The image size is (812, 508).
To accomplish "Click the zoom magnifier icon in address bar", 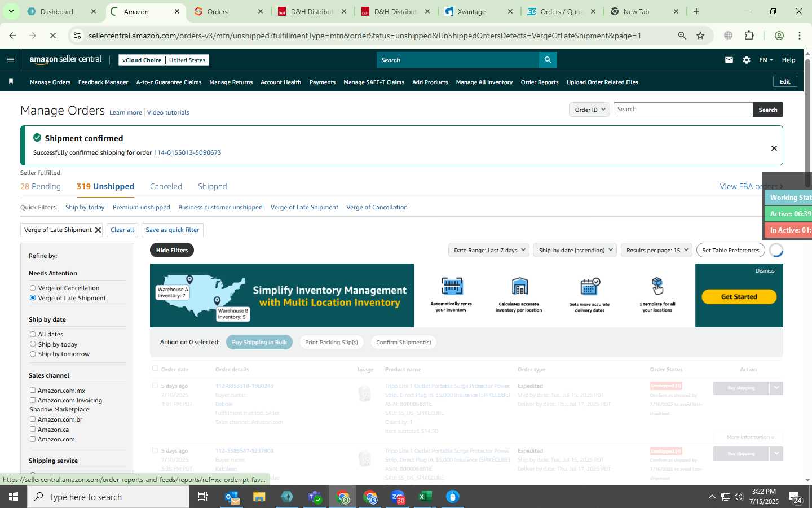I will (682, 36).
